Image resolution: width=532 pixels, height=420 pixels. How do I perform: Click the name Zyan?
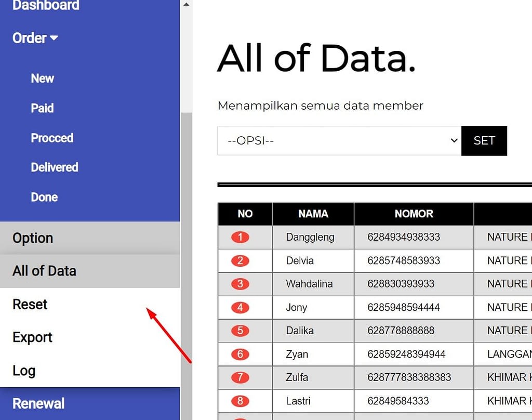(x=297, y=354)
